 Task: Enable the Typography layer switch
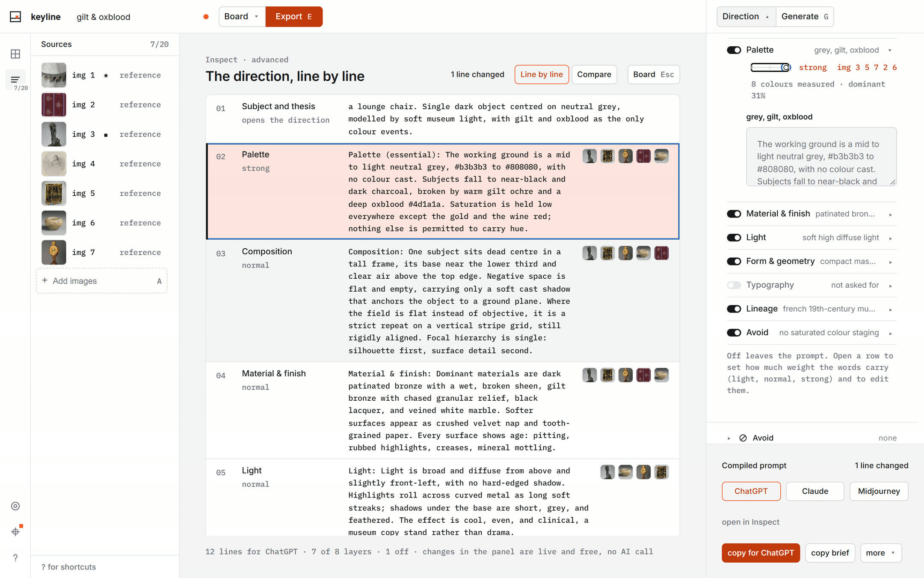pos(734,285)
